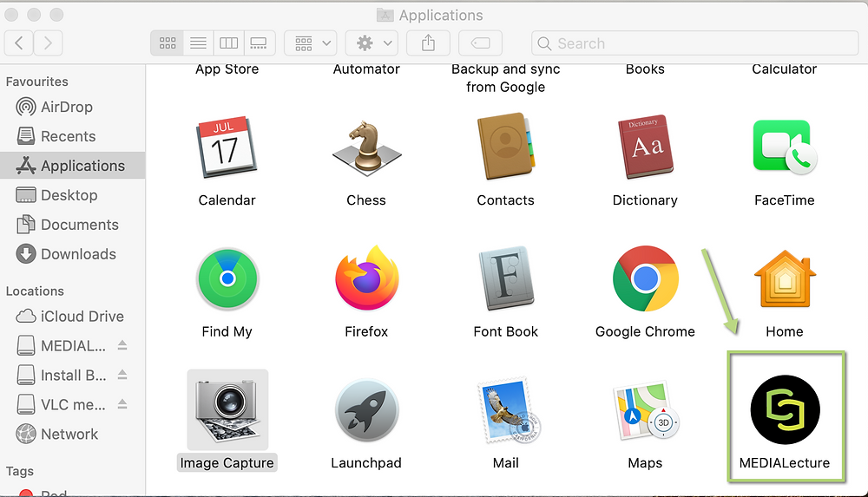The height and width of the screenshot is (497, 868).
Task: Eject the Install B... volume
Action: pos(122,375)
